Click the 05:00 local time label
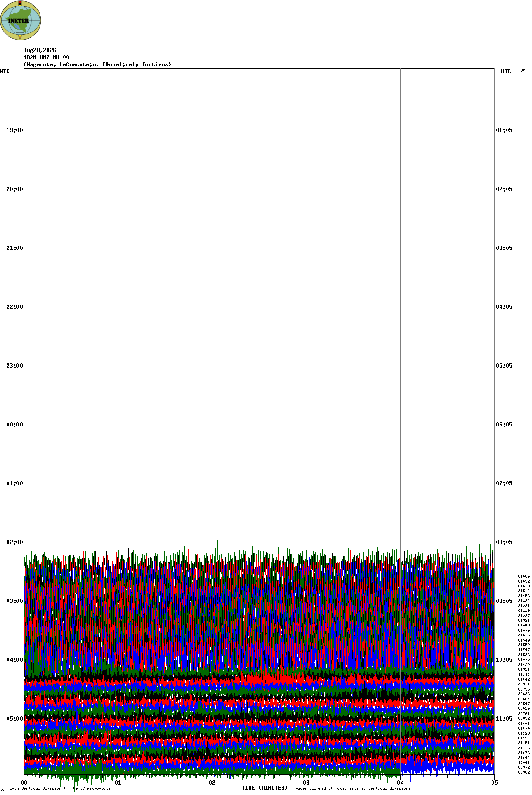532x795 pixels. coord(14,719)
